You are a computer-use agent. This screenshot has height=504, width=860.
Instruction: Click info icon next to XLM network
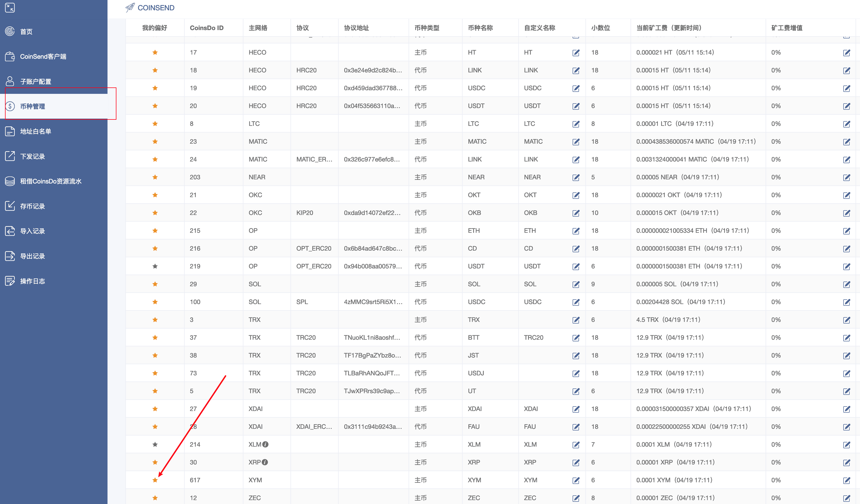pos(265,444)
